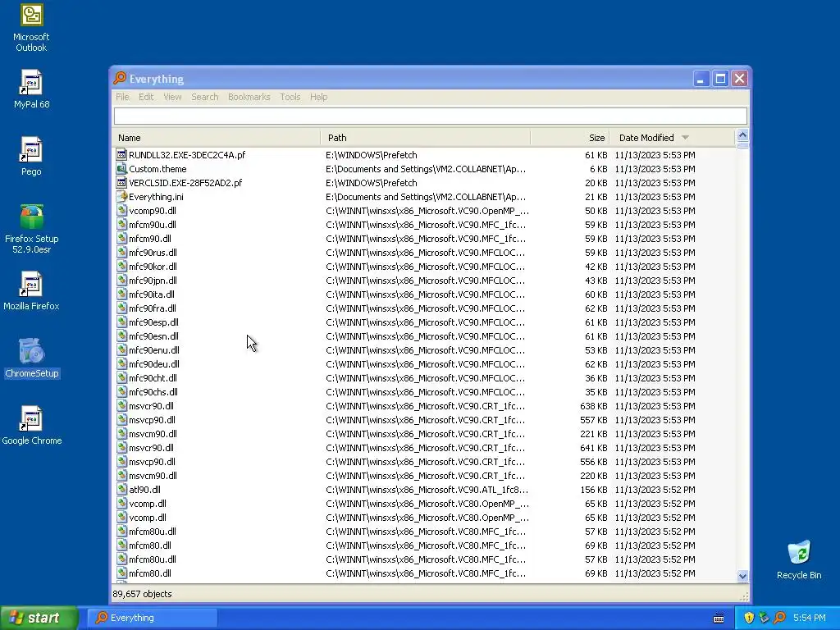840x630 pixels.
Task: Sort results by Name column header
Action: (x=217, y=138)
